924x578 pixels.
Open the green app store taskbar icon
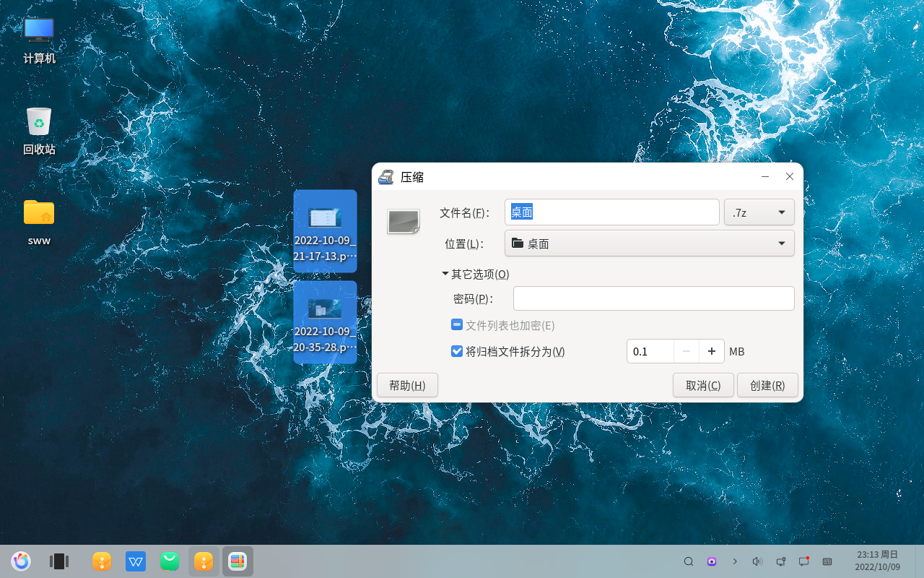tap(170, 561)
